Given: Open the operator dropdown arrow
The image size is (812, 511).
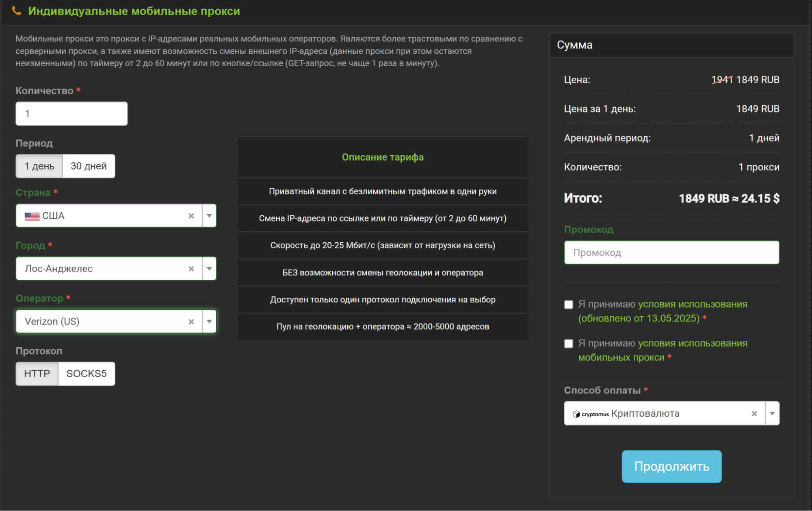Looking at the screenshot, I should pos(209,322).
